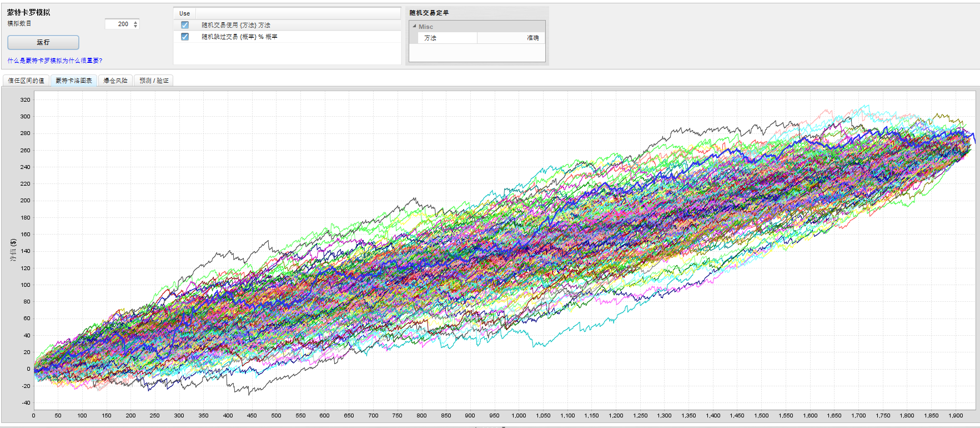Screen dimensions: 980x428
Task: Toggle the 随机跳过交易概率 checkbox
Action: click(x=185, y=37)
